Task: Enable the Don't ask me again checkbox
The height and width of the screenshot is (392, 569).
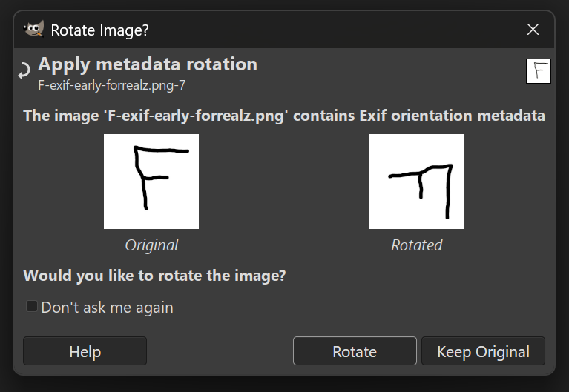Action: [32, 306]
